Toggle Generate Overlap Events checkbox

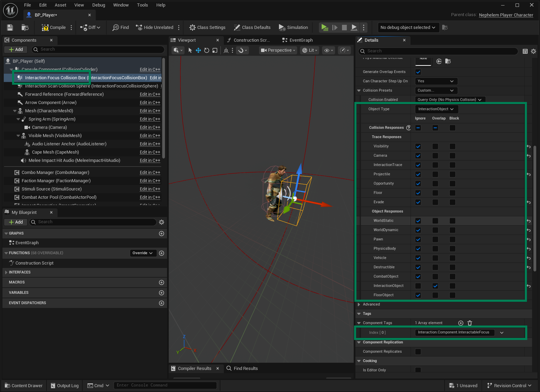click(x=418, y=72)
